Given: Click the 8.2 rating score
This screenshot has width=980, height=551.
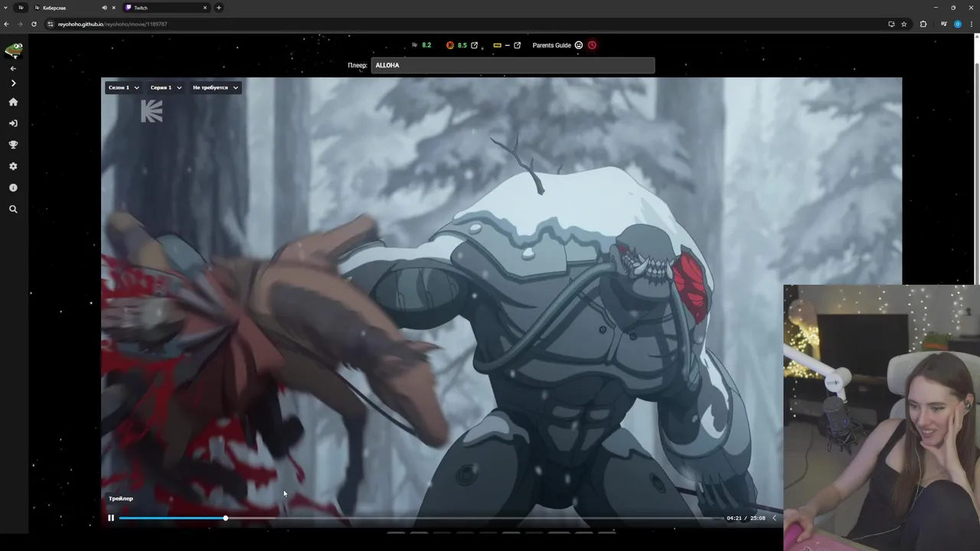Looking at the screenshot, I should (x=426, y=45).
